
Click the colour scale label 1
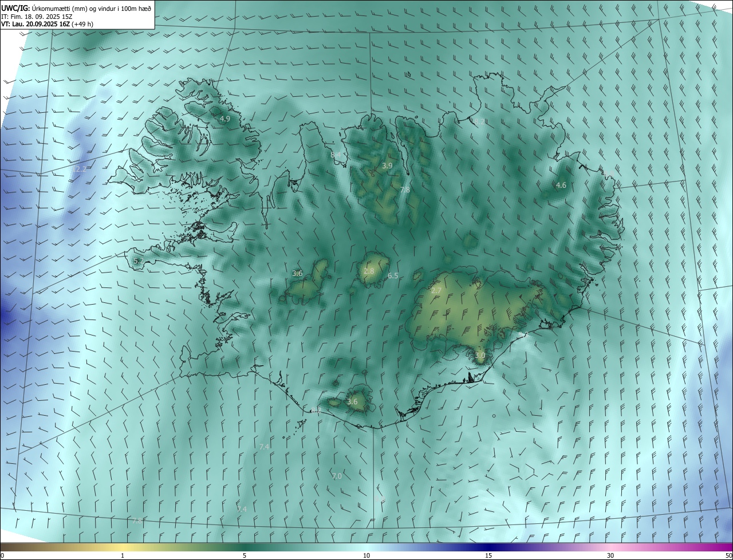point(123,555)
